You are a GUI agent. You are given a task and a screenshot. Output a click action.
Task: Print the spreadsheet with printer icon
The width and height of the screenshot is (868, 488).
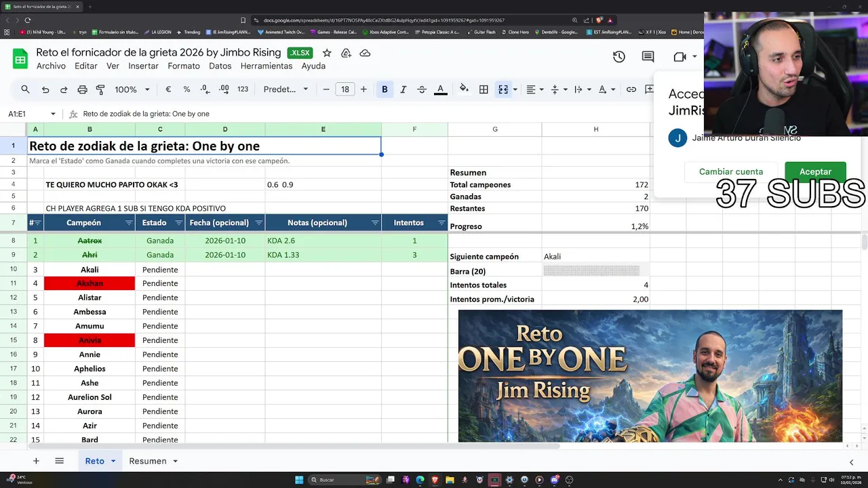(82, 89)
